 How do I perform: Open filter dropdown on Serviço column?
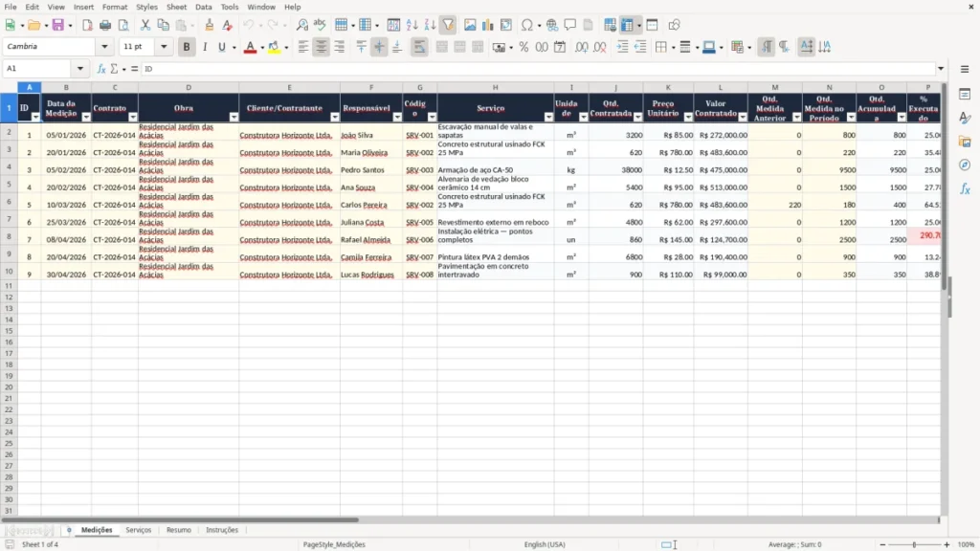548,118
